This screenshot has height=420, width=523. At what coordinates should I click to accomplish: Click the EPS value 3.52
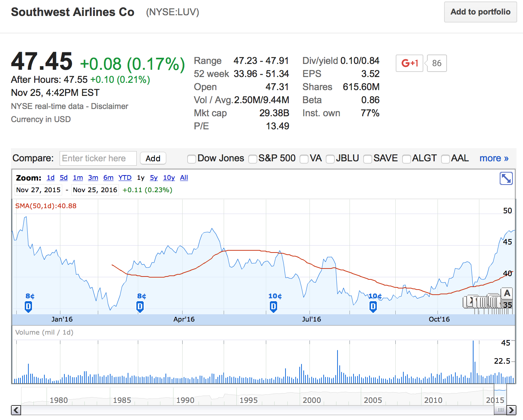pyautogui.click(x=370, y=74)
